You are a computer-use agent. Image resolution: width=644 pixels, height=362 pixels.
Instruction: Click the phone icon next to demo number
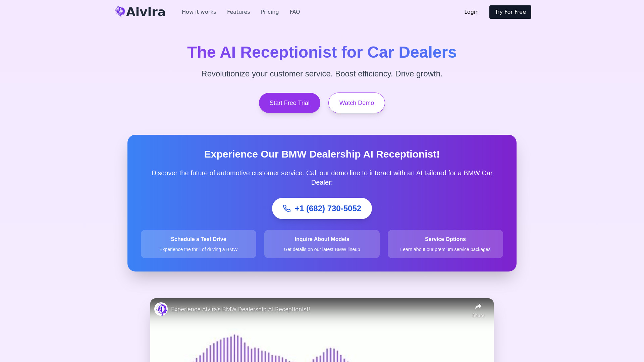[x=287, y=208]
